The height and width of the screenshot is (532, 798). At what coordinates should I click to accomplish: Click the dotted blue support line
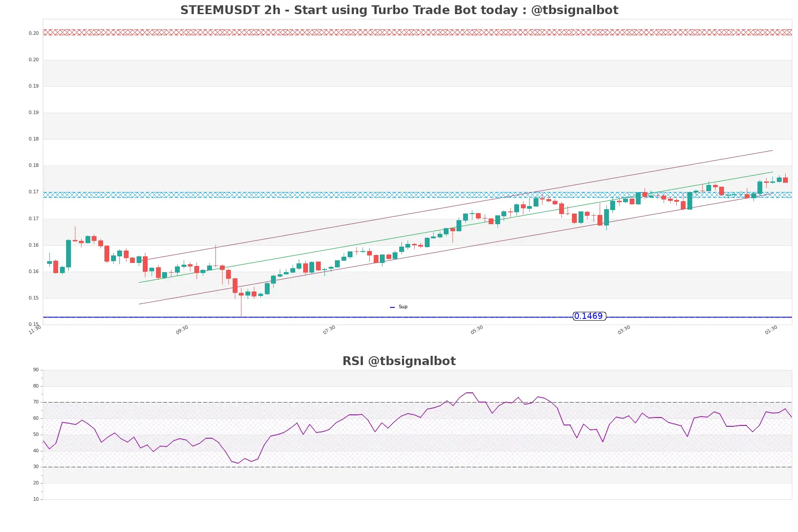coord(417,317)
